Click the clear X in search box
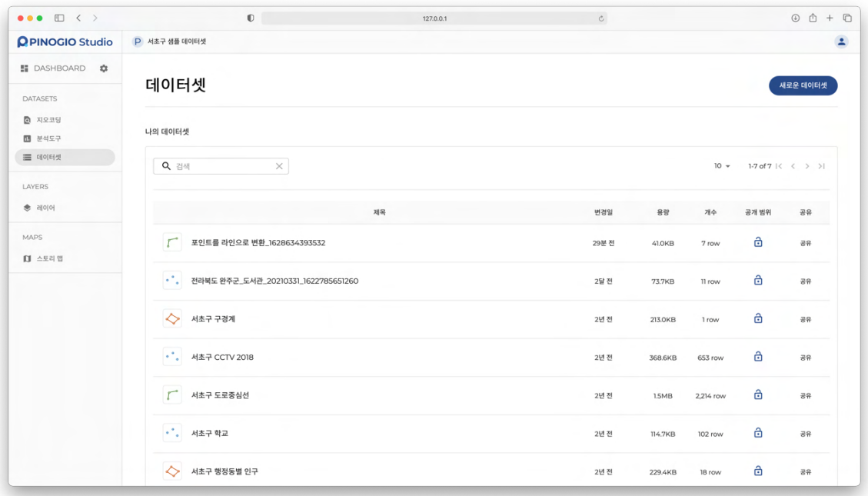Viewport: 868px width, 496px height. coord(279,166)
